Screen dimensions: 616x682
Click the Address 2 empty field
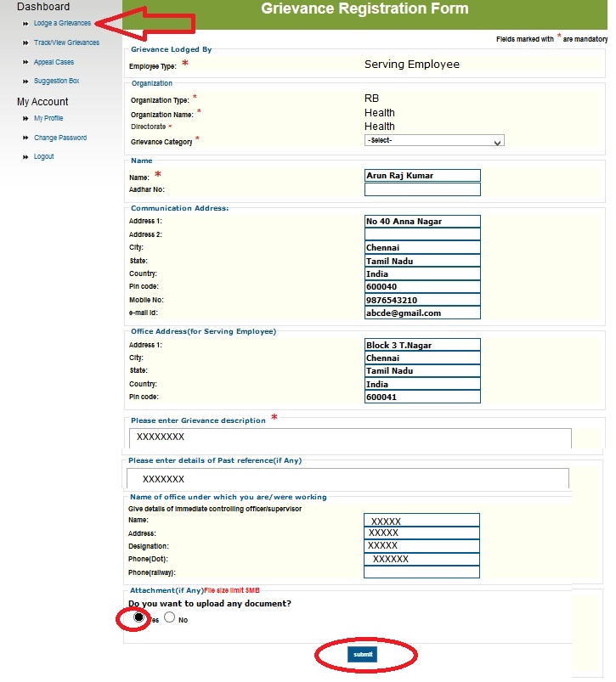tap(422, 234)
